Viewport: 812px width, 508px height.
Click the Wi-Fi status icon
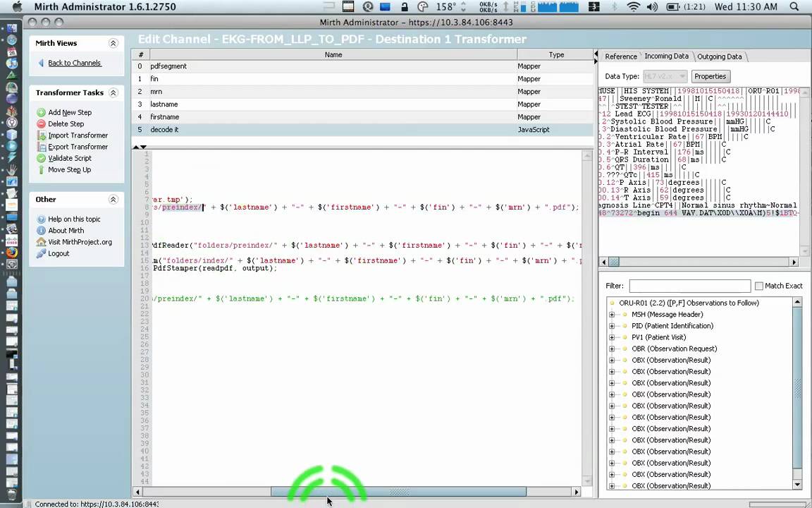633,7
